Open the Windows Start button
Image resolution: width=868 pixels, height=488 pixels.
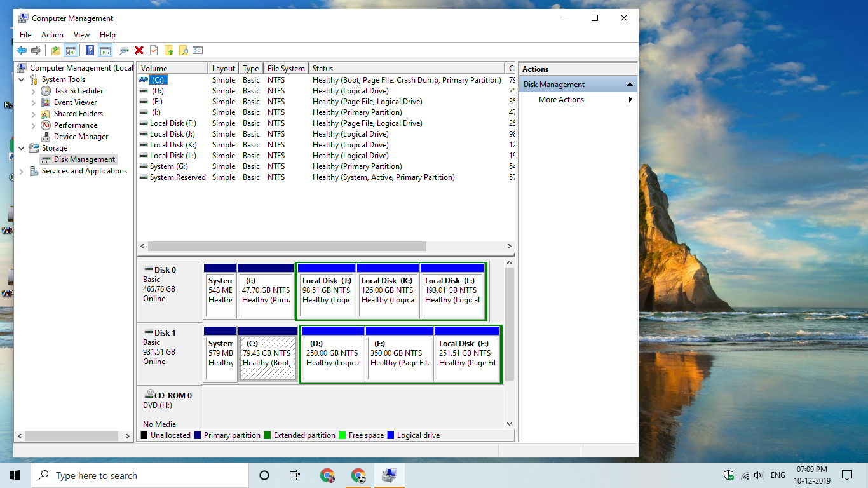click(x=15, y=475)
